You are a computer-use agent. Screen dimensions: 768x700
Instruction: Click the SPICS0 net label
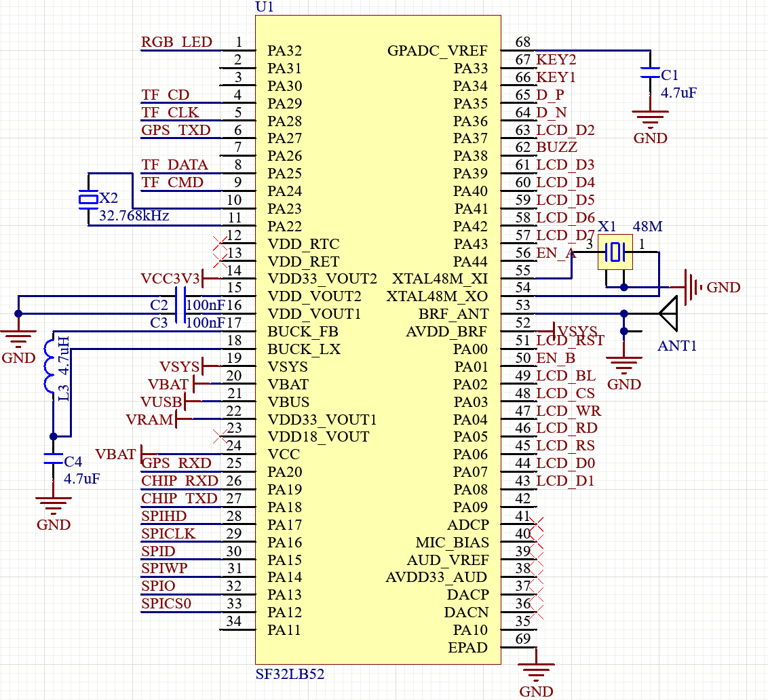[166, 604]
